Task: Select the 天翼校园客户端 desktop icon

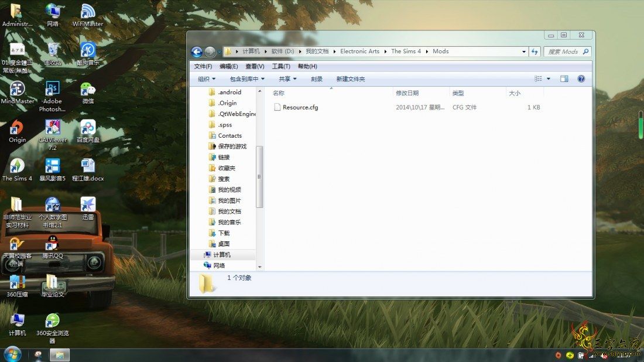Action: coord(17,251)
